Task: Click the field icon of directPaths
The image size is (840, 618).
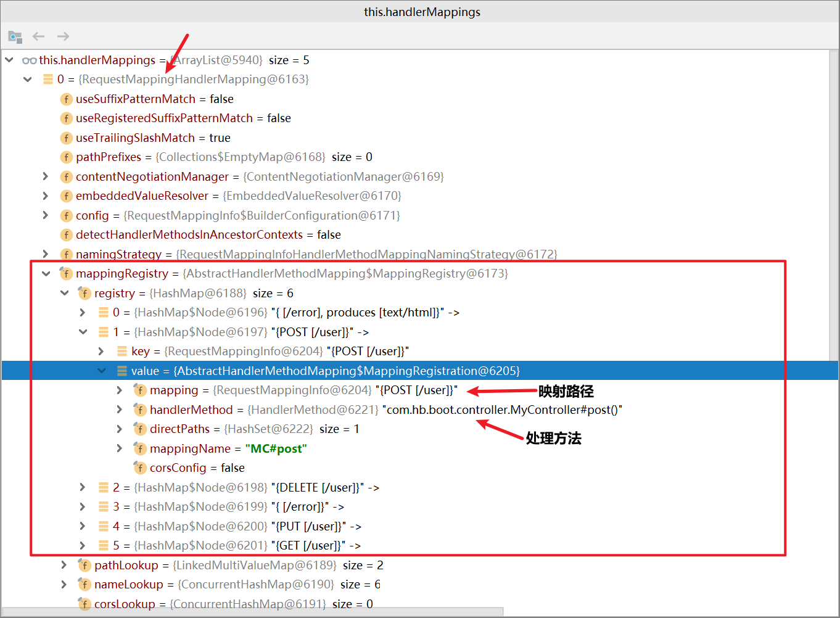Action: 140,429
